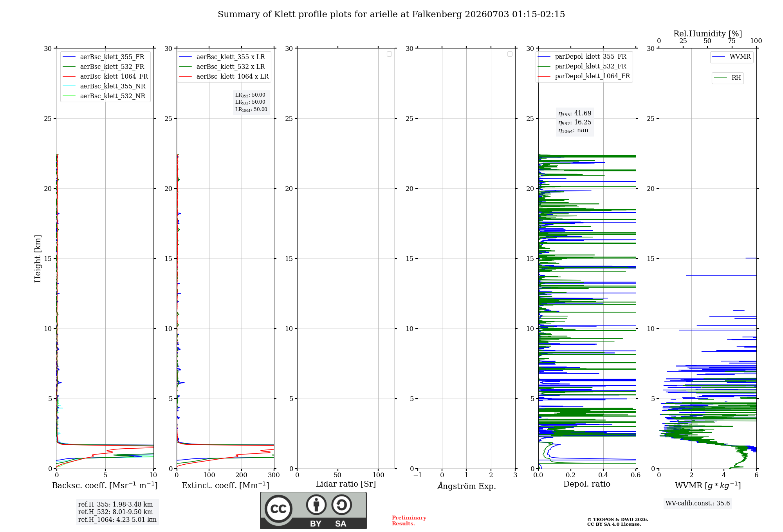Click the Summary of Klett profile plots title
Image resolution: width=783 pixels, height=532 pixels.
(391, 14)
